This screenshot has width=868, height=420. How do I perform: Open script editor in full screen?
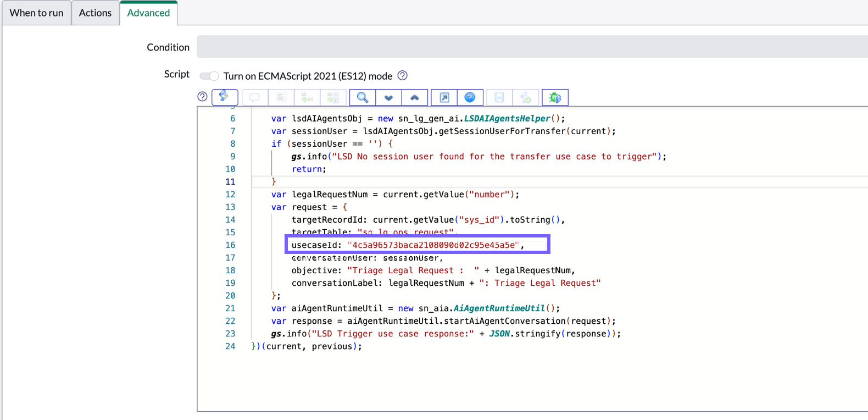pos(444,97)
